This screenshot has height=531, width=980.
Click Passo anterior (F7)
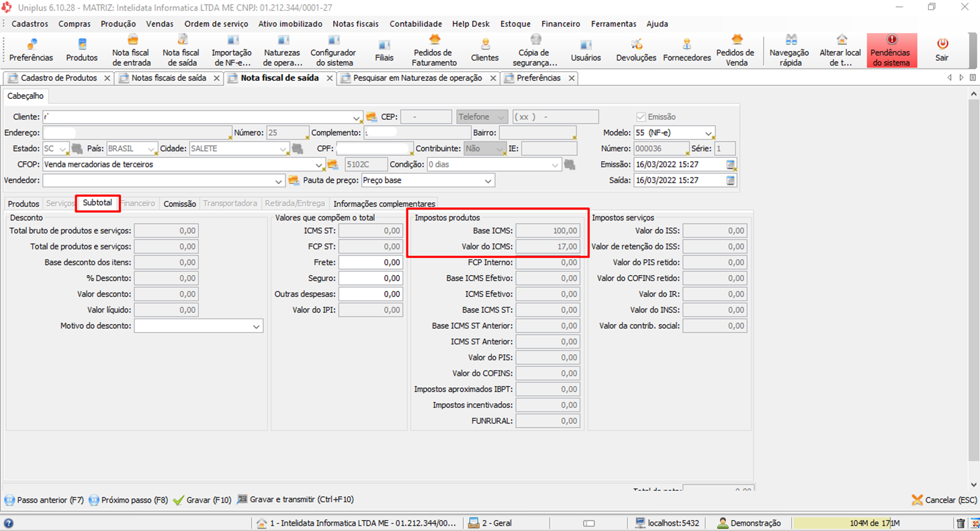pyautogui.click(x=44, y=500)
